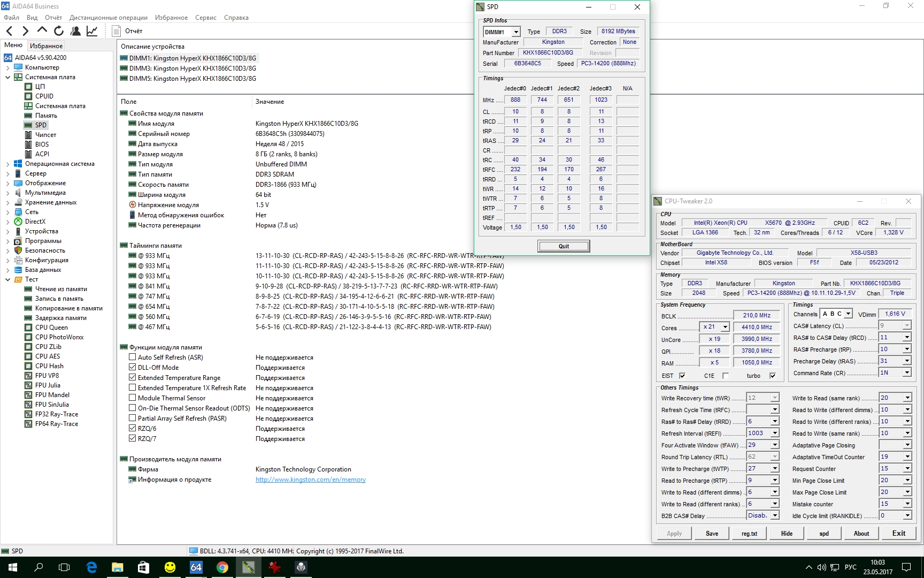Open the DIMM#1 dropdown in SPD window
Screen dimensions: 924x578
click(x=516, y=32)
